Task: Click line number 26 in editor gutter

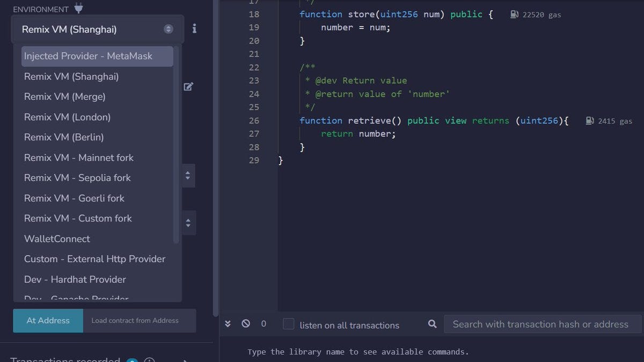Action: (x=254, y=121)
